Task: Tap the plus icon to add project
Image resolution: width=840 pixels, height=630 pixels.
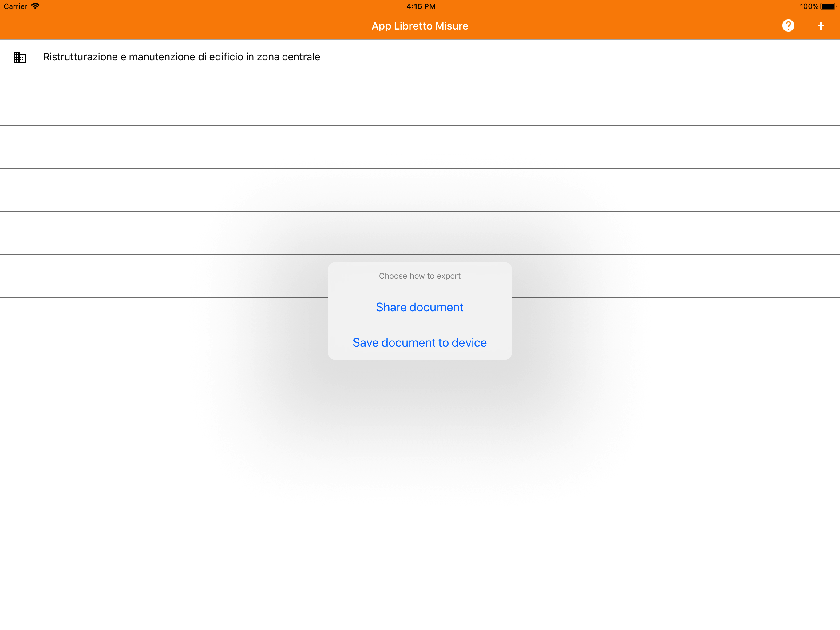Action: [x=821, y=26]
